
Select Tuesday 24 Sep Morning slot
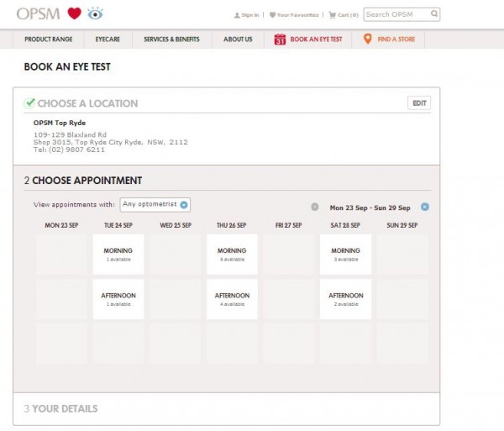coord(118,255)
